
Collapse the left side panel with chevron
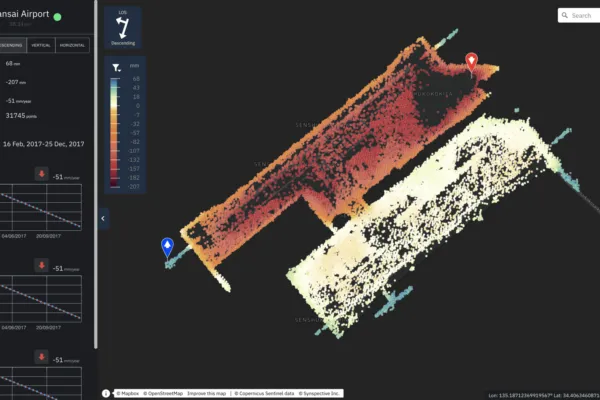click(x=104, y=217)
